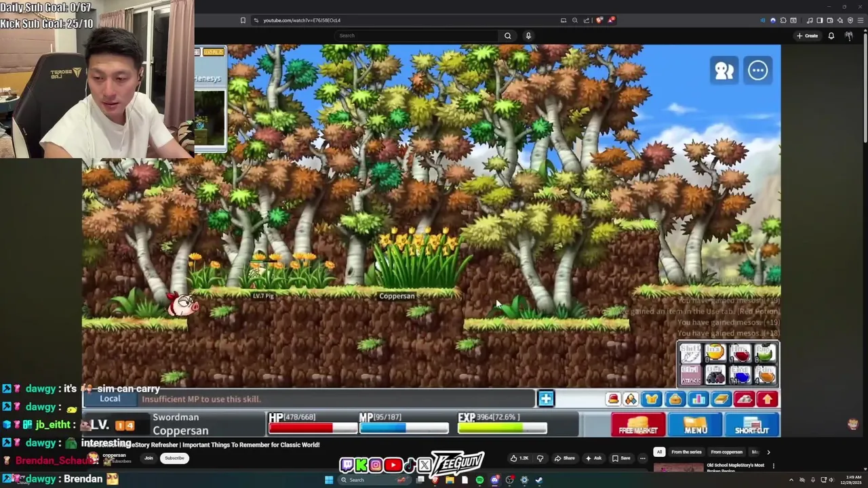Select the Shift feather quickslot
Image resolution: width=868 pixels, height=488 pixels.
coord(690,353)
